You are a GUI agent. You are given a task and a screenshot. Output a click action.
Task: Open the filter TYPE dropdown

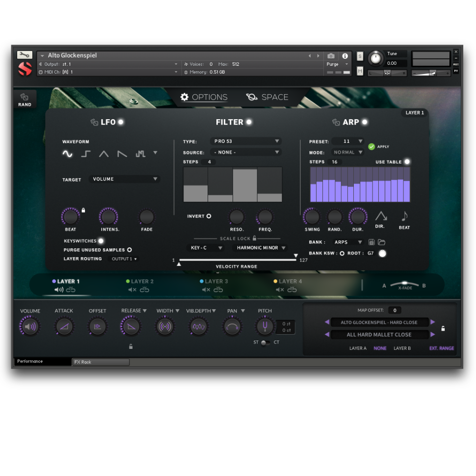pyautogui.click(x=245, y=141)
